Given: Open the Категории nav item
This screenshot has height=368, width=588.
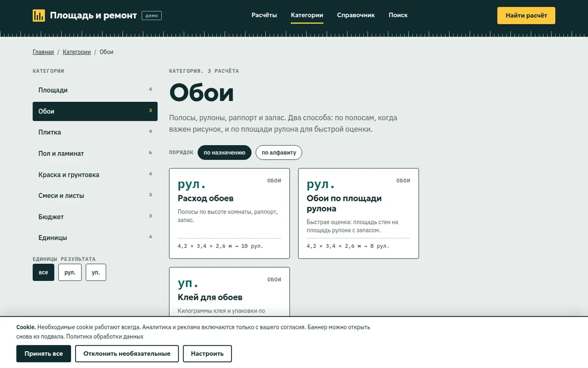Looking at the screenshot, I should 307,15.
